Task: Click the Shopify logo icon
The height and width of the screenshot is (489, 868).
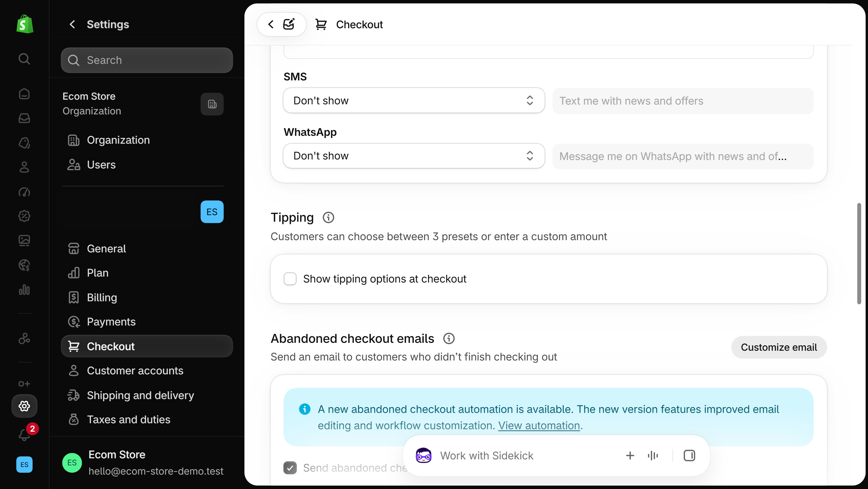Action: pyautogui.click(x=25, y=24)
